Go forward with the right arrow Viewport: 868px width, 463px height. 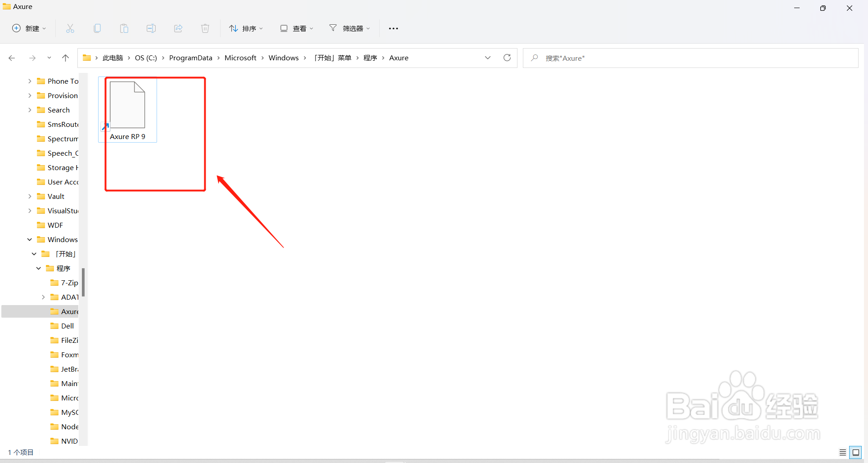click(32, 58)
